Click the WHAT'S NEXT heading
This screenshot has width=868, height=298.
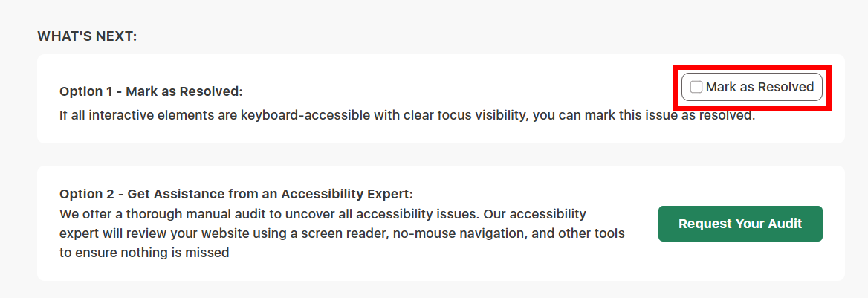87,36
